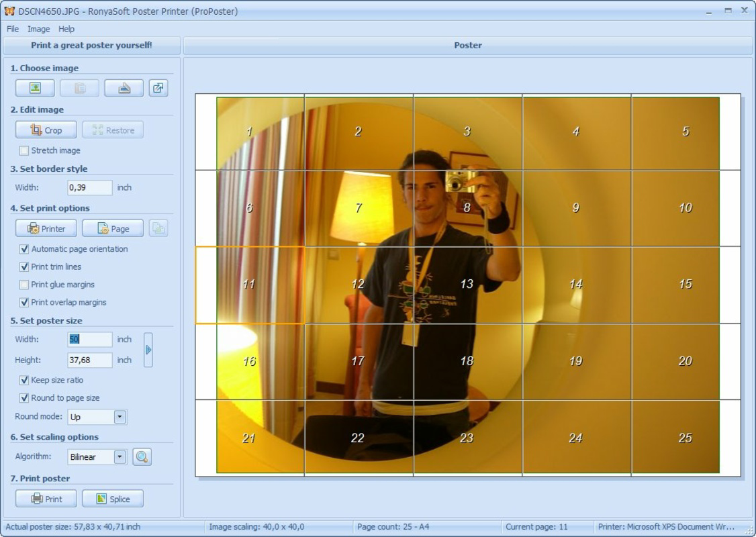
Task: Click 'Current page: 11' status text
Action: coord(536,527)
